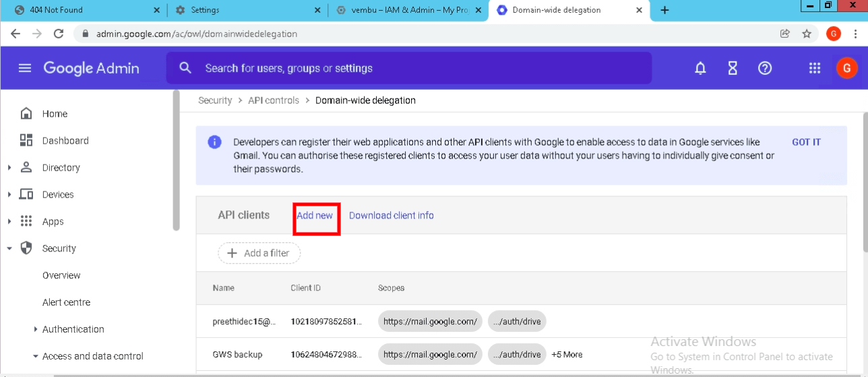Dismiss banner with GOT IT
The image size is (868, 377).
[x=806, y=142]
